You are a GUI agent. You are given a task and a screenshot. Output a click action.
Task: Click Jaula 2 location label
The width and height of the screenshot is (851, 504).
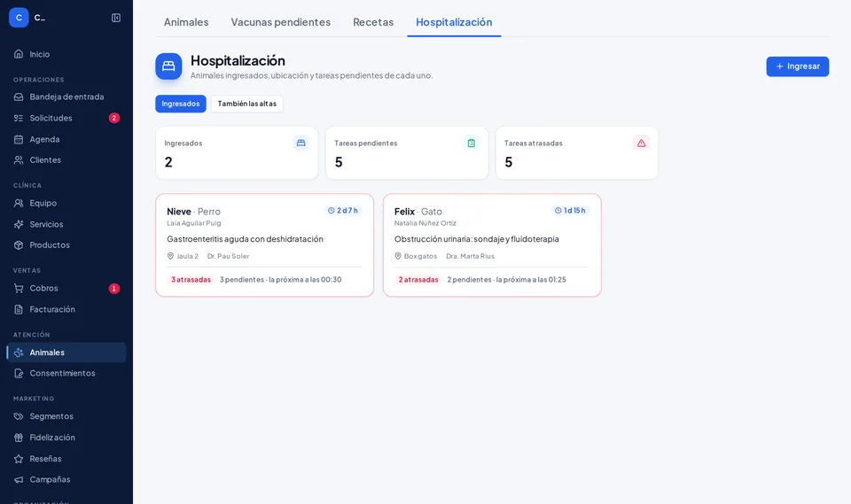183,256
